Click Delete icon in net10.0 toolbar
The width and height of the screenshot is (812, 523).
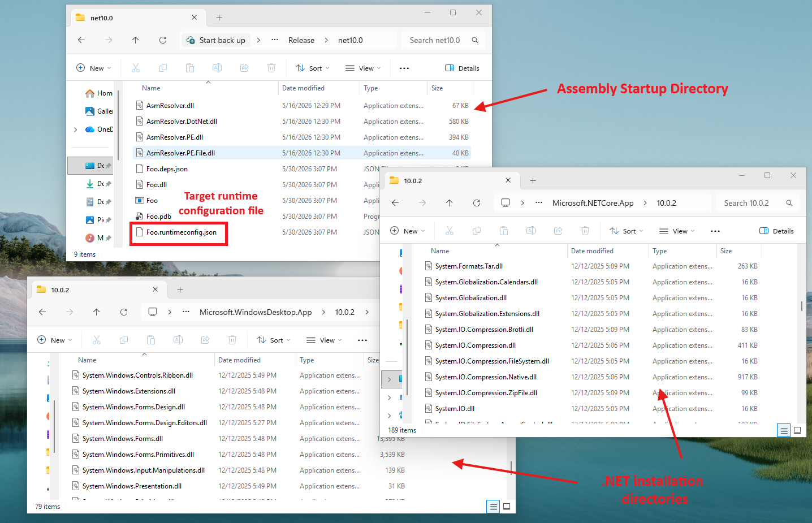point(271,68)
